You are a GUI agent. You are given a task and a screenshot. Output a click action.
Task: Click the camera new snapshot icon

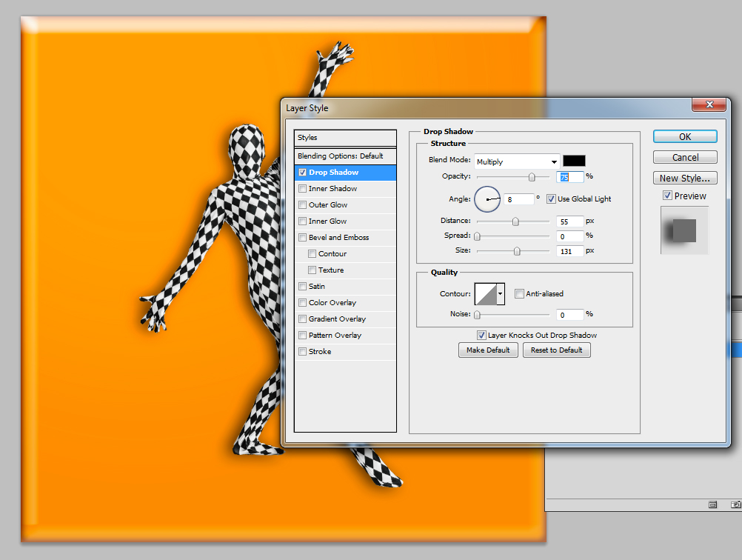click(735, 504)
